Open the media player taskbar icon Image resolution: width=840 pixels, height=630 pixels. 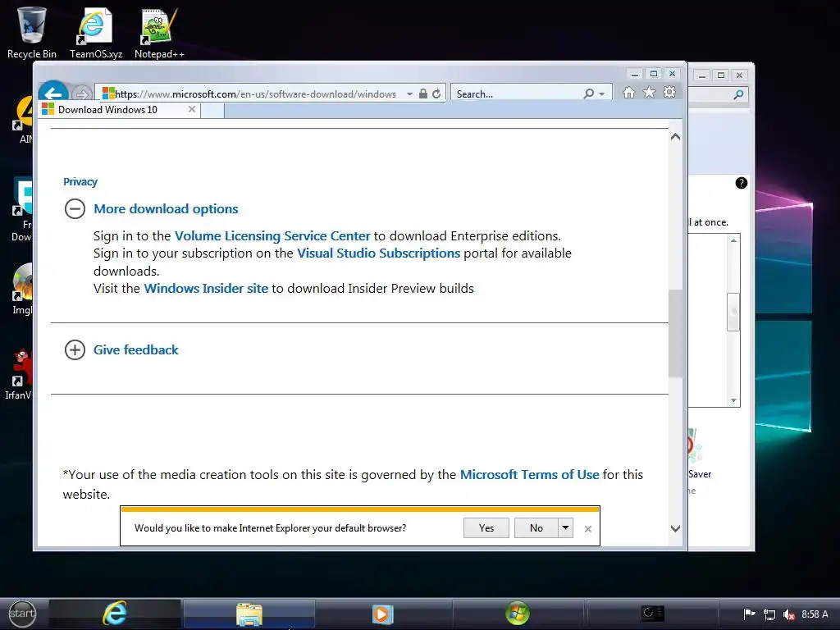pos(383,614)
